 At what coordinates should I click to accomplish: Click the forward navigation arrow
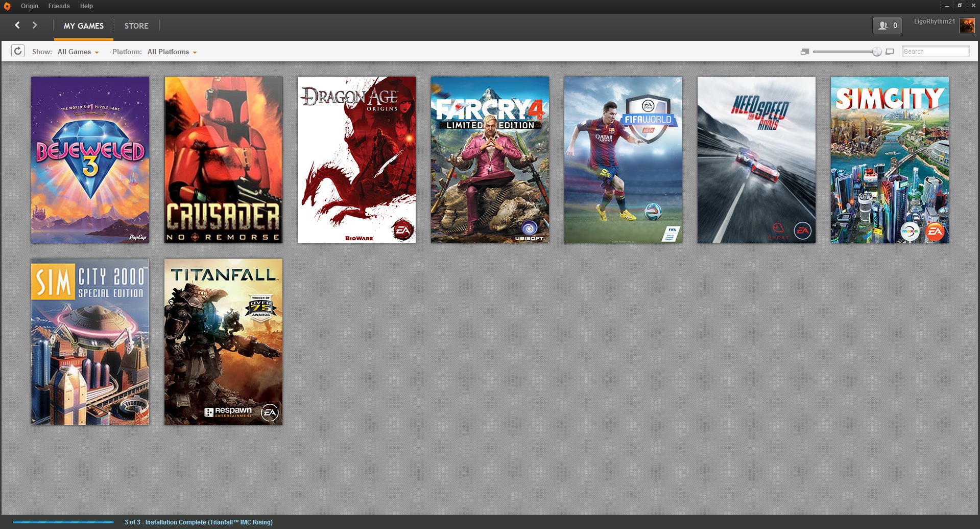[x=35, y=25]
